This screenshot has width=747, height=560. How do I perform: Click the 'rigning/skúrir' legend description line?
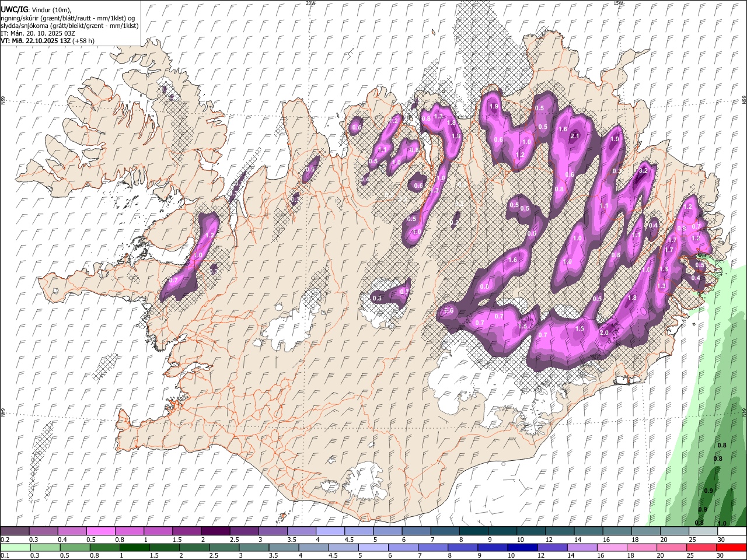pos(68,18)
